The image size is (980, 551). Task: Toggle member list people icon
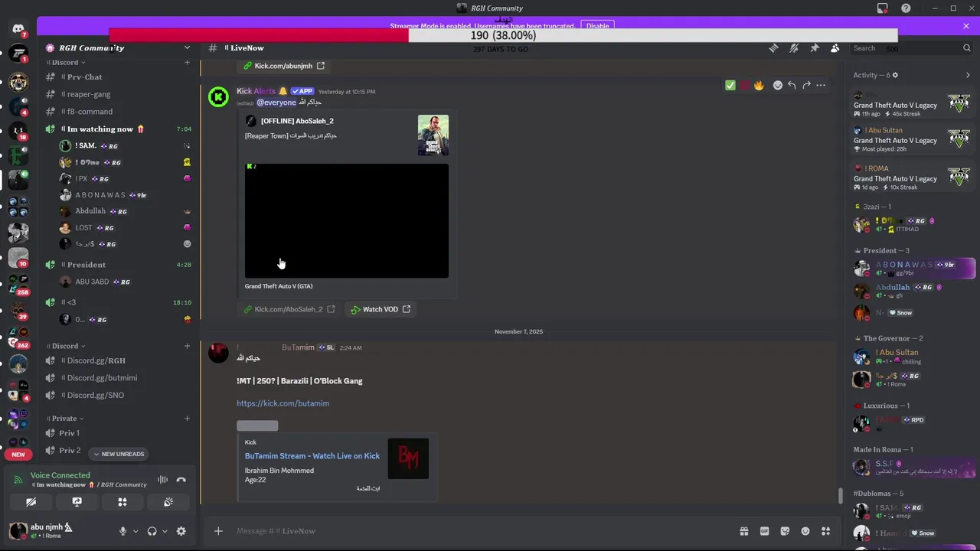pyautogui.click(x=835, y=47)
